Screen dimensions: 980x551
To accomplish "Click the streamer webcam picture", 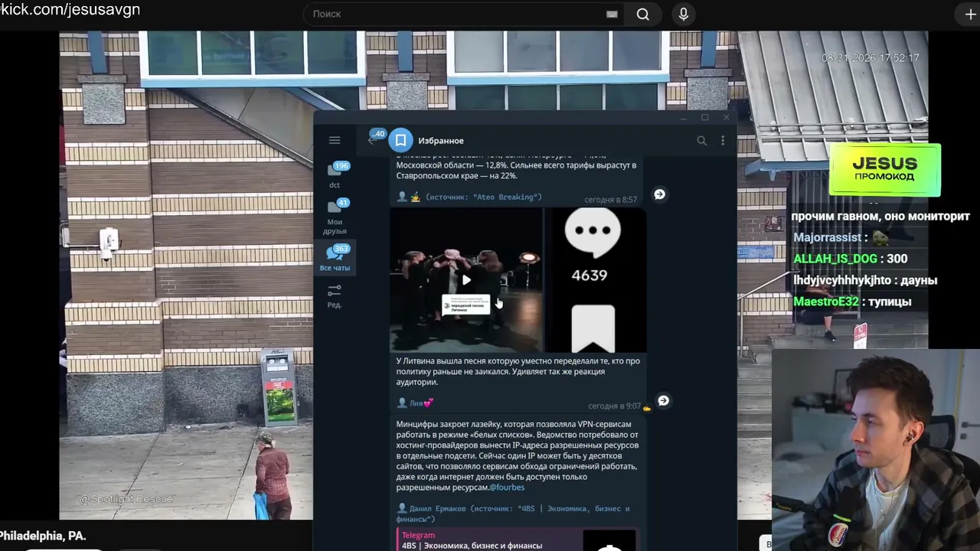I will tap(876, 450).
